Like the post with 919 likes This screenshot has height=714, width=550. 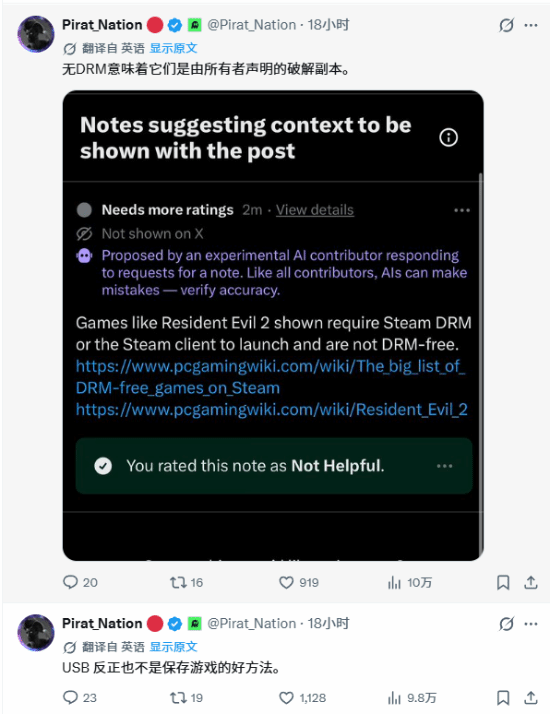pyautogui.click(x=299, y=582)
